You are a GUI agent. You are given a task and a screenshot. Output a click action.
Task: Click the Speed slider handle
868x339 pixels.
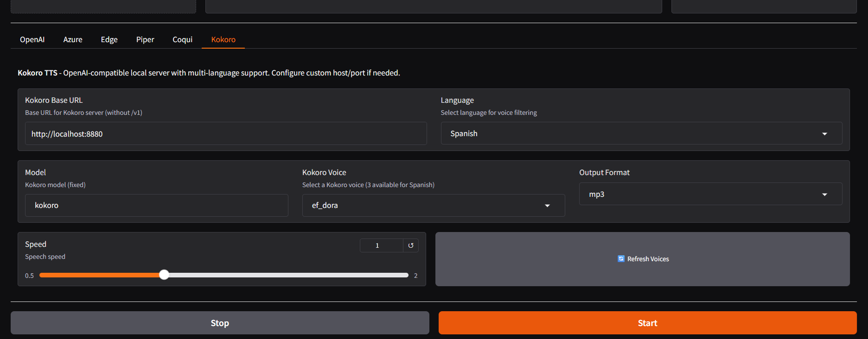(164, 275)
